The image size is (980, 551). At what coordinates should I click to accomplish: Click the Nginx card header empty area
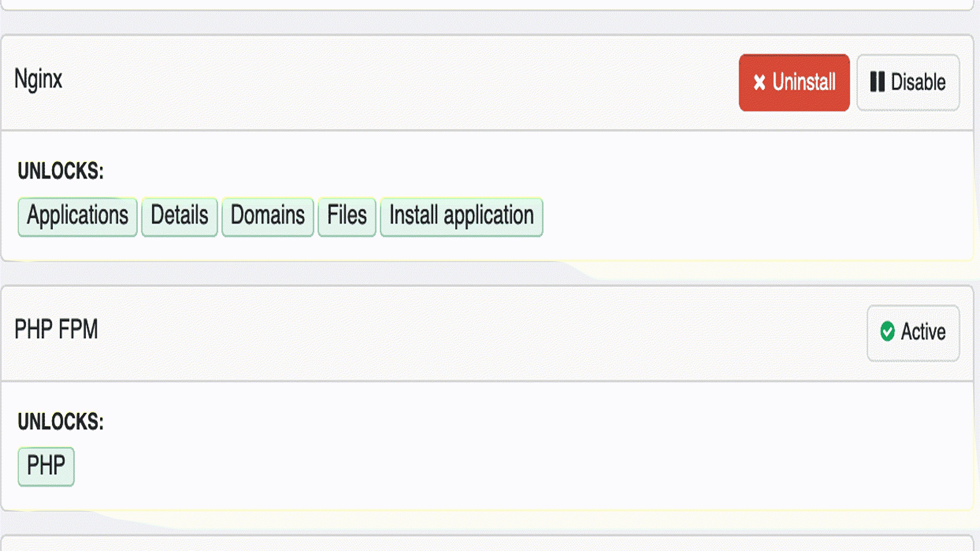click(398, 82)
